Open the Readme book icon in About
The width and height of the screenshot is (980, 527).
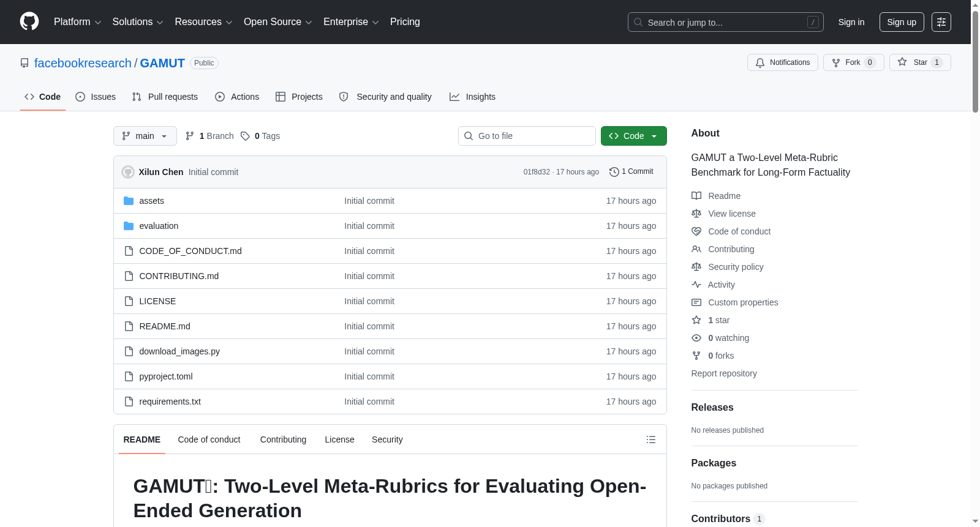click(x=696, y=196)
